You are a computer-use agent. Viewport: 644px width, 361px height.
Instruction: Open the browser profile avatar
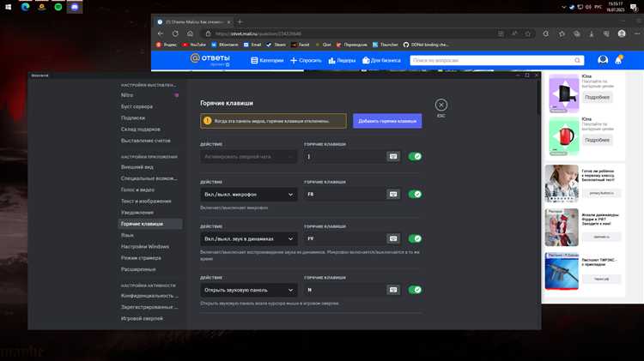pyautogui.click(x=622, y=33)
